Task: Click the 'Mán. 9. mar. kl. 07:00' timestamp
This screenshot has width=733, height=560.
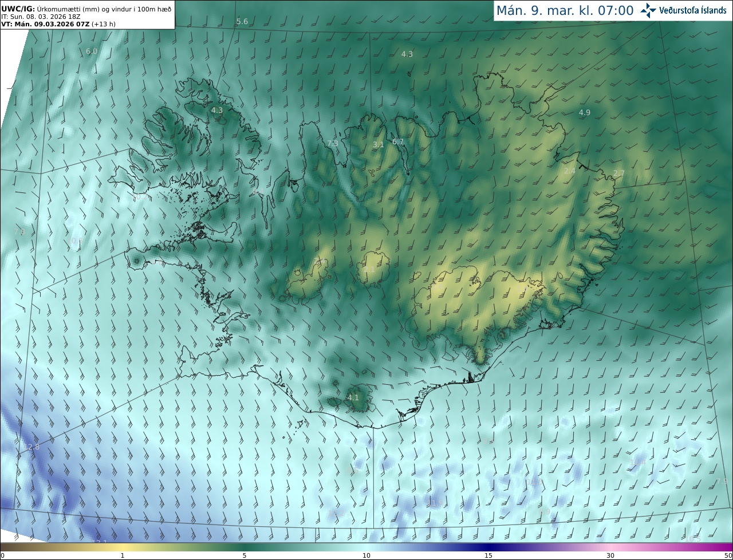Action: 565,10
